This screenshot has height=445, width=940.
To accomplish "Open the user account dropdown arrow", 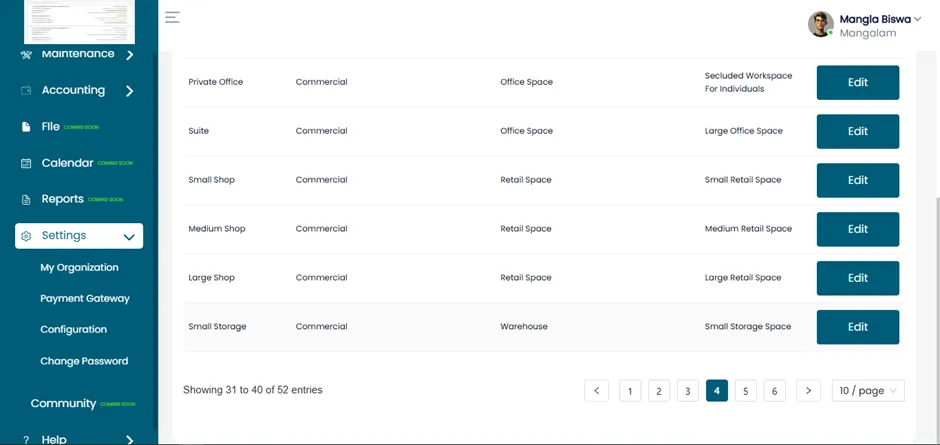I will click(917, 19).
